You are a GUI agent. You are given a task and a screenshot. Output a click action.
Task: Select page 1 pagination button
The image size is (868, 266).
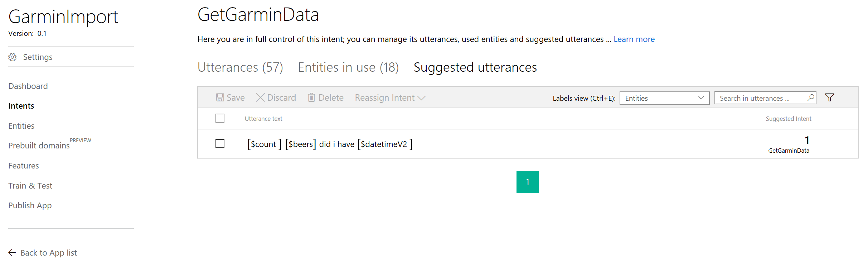(x=527, y=182)
